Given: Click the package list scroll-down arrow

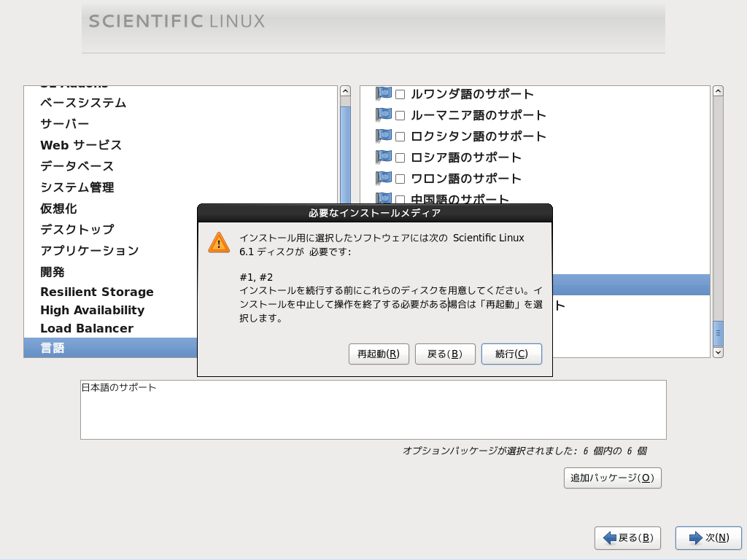Looking at the screenshot, I should point(718,352).
